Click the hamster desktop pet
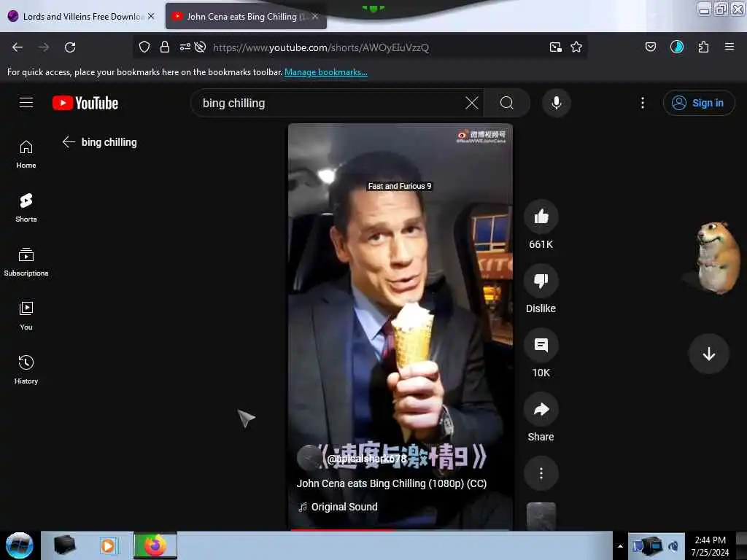747x560 pixels. click(x=718, y=257)
